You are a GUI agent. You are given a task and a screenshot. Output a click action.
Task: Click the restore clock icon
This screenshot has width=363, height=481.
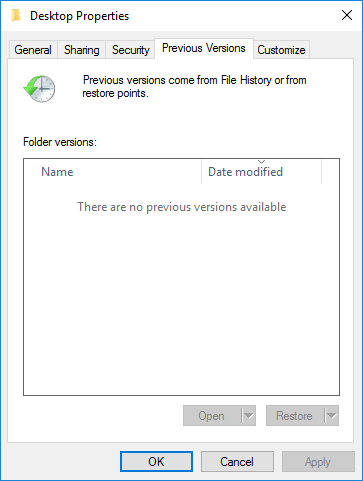pos(39,89)
